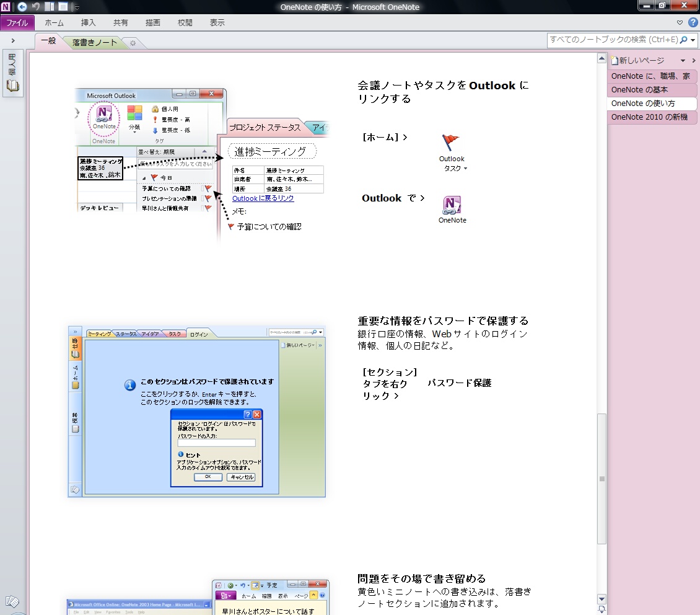Select the password-protected section illustration
Viewport: 700px width, 615px height.
point(197,411)
